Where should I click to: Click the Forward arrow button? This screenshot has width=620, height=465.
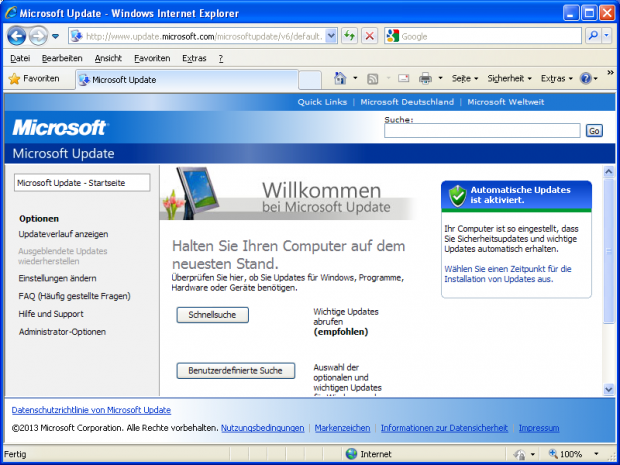click(x=38, y=36)
